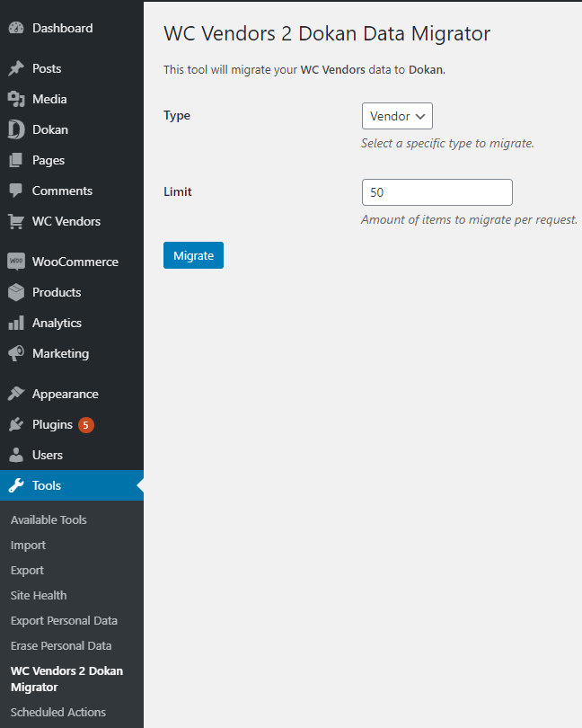This screenshot has height=728, width=582.
Task: Click the Appearance paintbrush icon
Action: click(x=16, y=394)
